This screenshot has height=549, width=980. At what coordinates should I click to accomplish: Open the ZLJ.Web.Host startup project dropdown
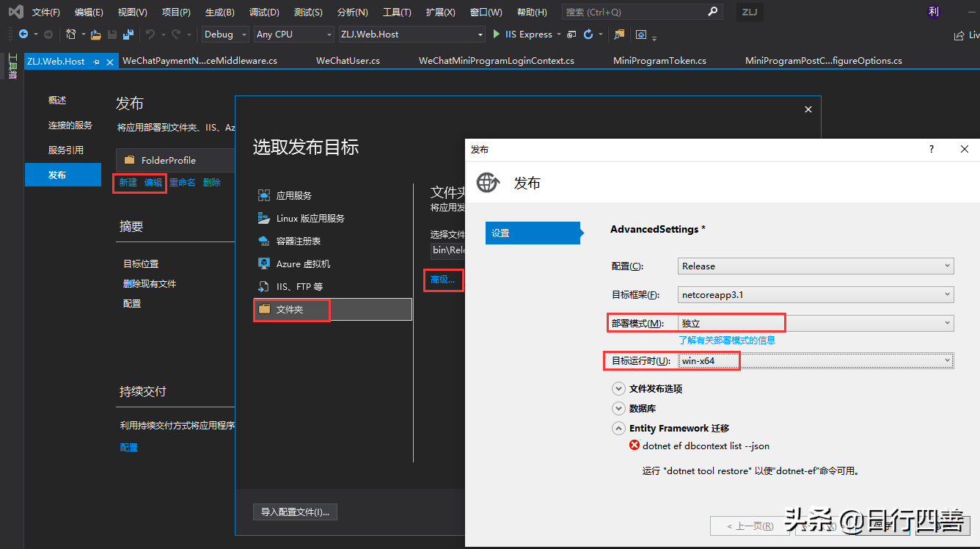412,34
